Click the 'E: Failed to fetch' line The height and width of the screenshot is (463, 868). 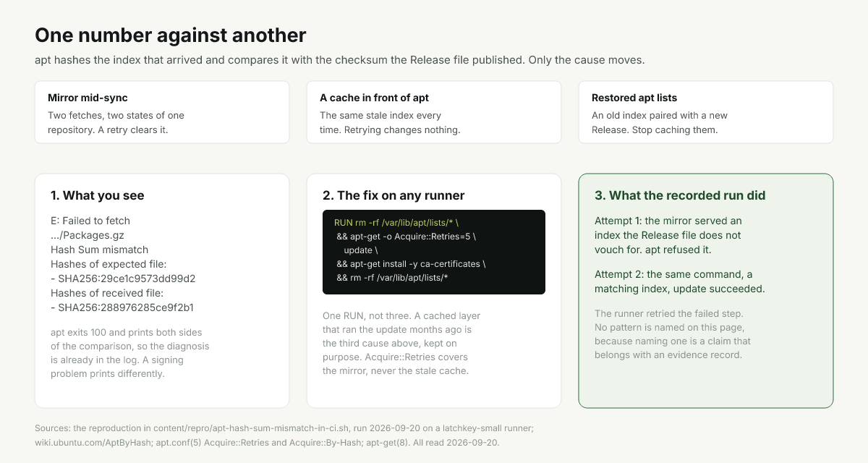click(90, 221)
